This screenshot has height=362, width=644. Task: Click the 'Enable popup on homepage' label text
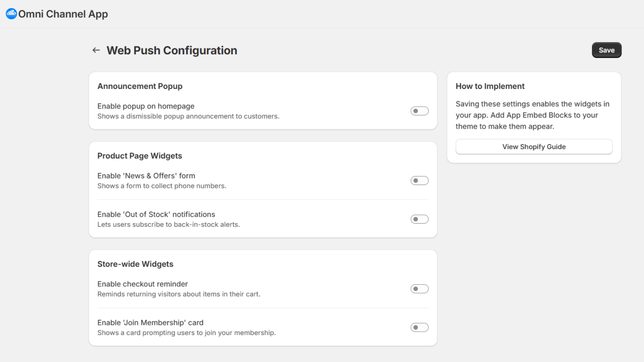[x=146, y=106]
